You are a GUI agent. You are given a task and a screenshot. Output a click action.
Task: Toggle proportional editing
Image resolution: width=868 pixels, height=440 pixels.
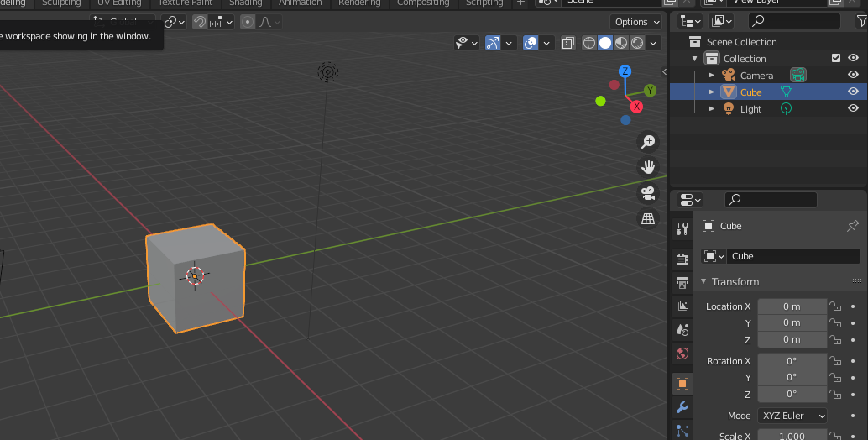point(248,22)
